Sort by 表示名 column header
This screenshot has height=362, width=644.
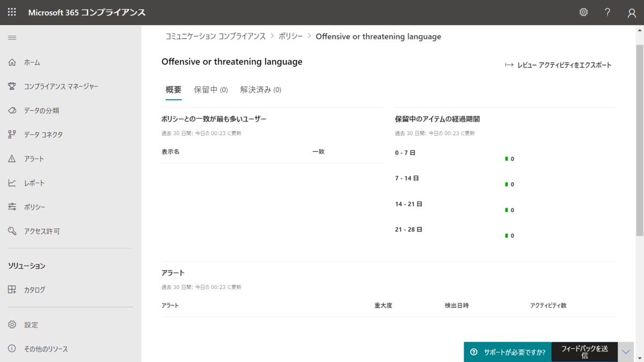[x=171, y=152]
